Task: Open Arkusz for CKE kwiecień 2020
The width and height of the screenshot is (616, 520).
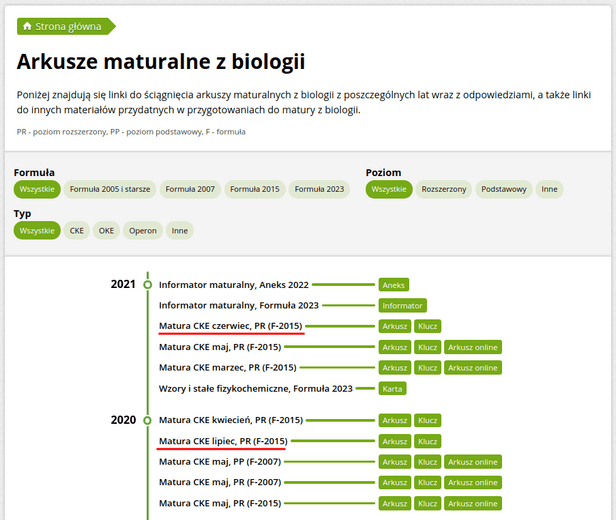Action: coord(395,420)
